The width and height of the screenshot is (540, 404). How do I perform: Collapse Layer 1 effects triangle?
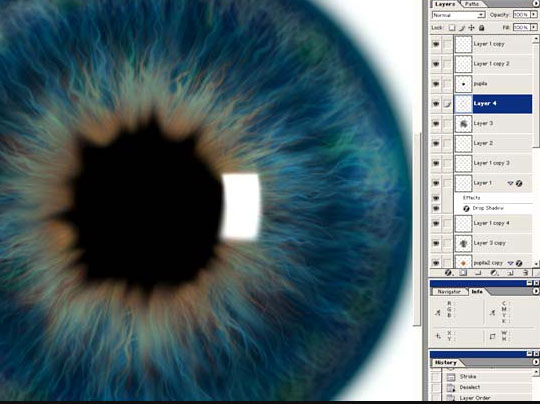[510, 183]
